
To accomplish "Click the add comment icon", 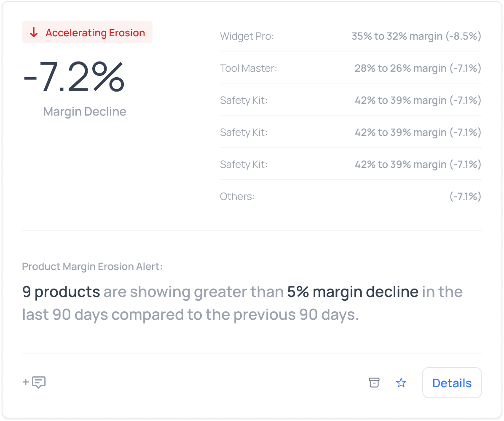I will [34, 382].
